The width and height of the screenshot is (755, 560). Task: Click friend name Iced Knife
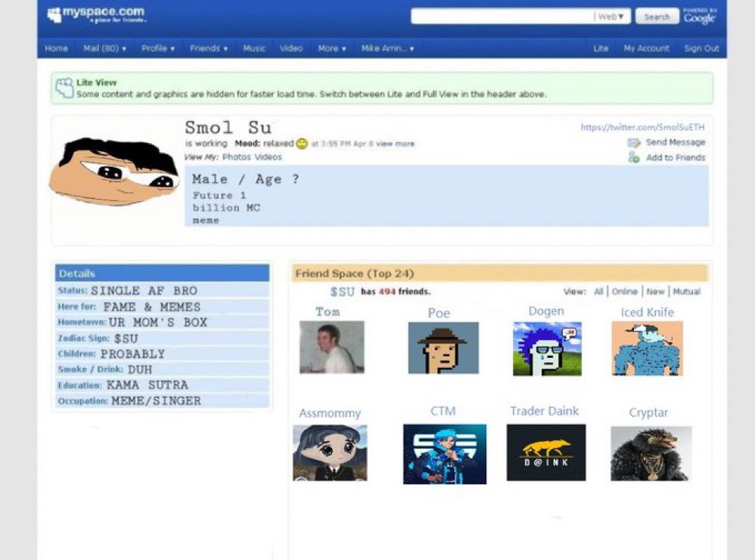[647, 312]
